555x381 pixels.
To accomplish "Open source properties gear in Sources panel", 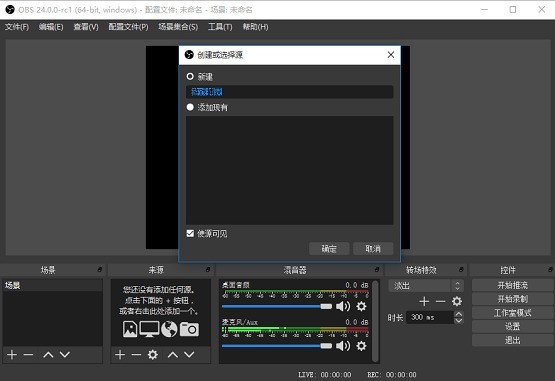I will [x=153, y=354].
